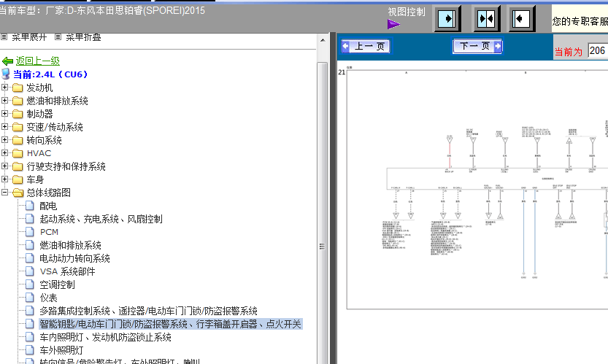This screenshot has height=364, width=608.
Task: Expand the HVAC folder
Action: pyautogui.click(x=4, y=152)
